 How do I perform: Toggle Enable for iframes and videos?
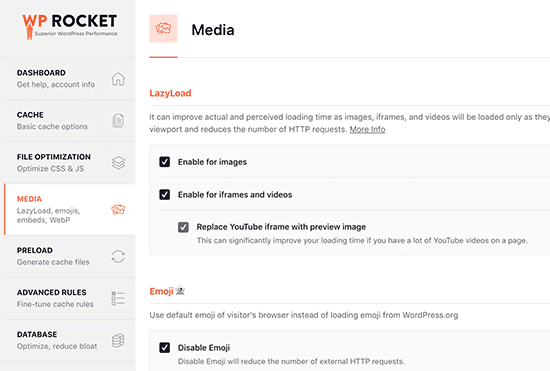click(x=165, y=195)
